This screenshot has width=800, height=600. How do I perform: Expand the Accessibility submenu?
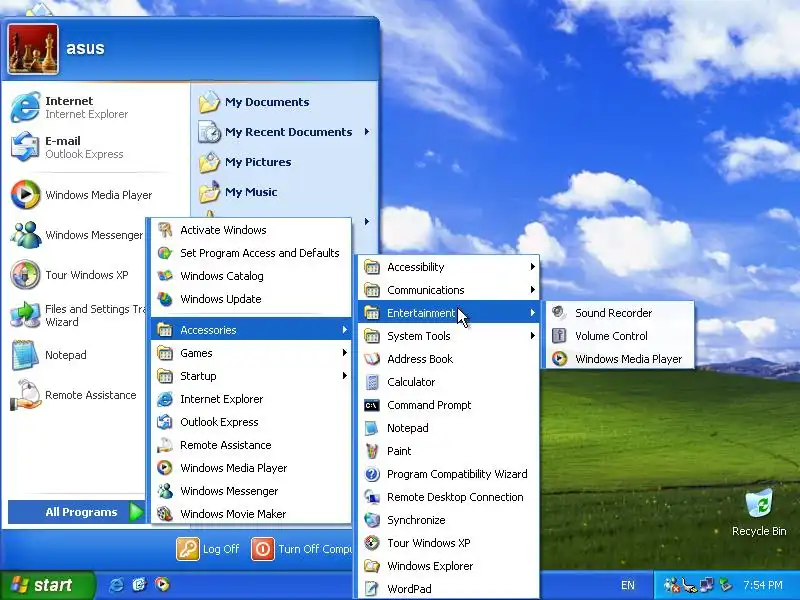[x=448, y=267]
